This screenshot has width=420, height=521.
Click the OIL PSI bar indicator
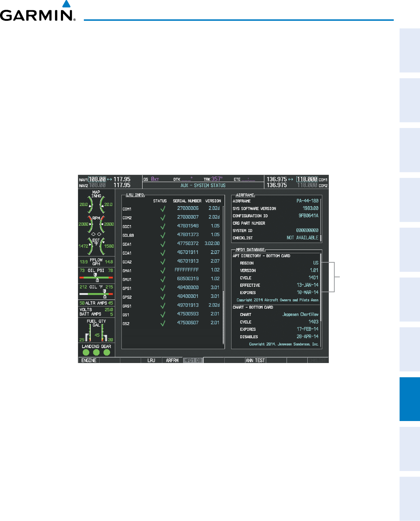click(96, 278)
